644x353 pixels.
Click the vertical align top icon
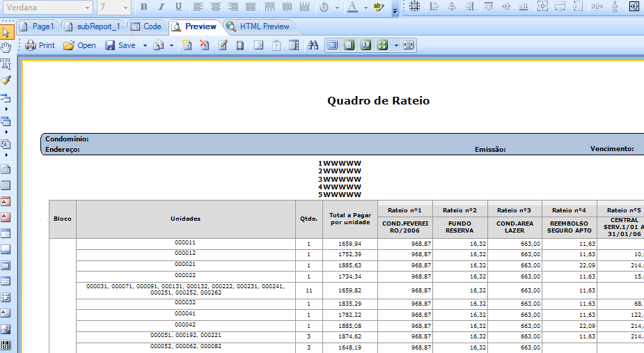click(x=270, y=6)
